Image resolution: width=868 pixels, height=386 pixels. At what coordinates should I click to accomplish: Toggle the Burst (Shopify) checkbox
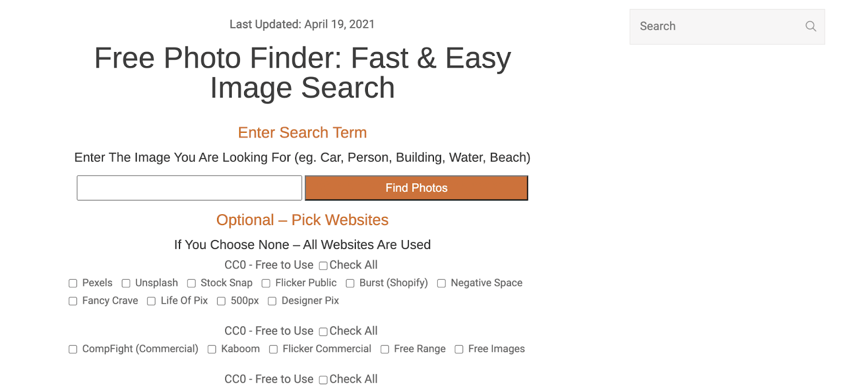[350, 284]
